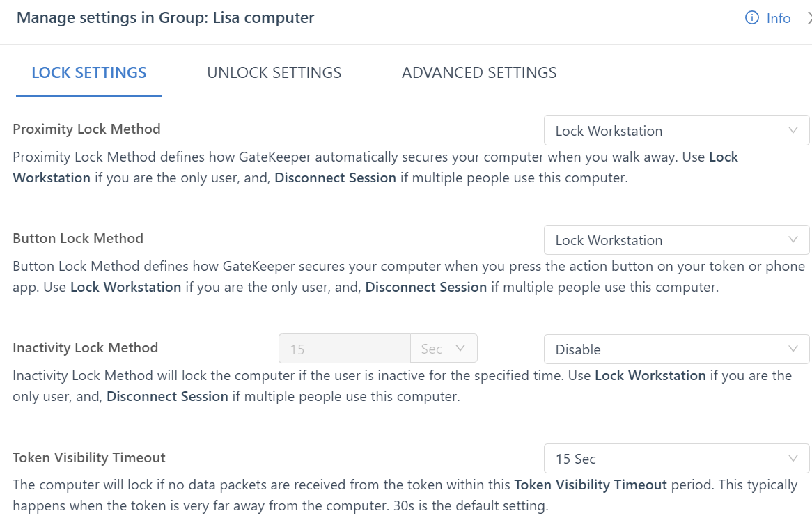Click the chevron on the 15 Sec dropdown
This screenshot has width=812, height=527.
793,458
